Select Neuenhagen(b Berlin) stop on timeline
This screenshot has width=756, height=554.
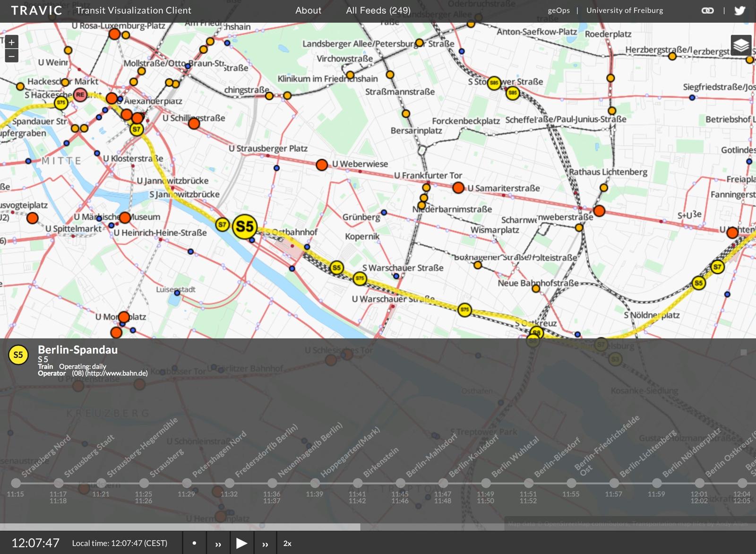pos(272,483)
